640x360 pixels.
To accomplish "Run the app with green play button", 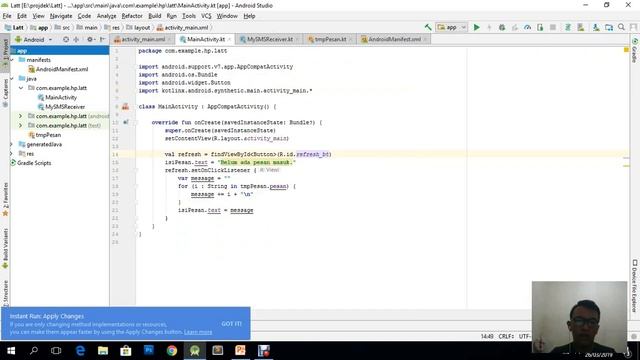I will point(476,27).
